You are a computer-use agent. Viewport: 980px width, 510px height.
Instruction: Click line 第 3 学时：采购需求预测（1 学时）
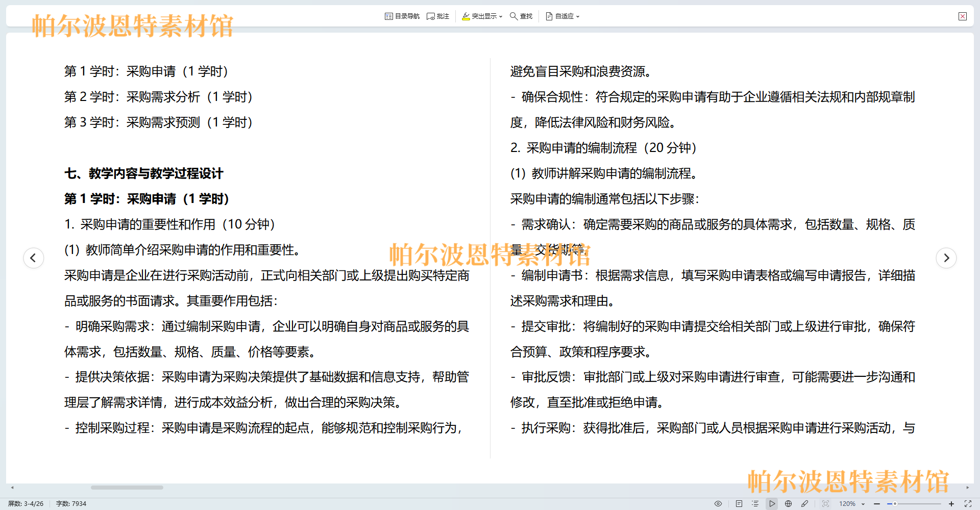[159, 122]
